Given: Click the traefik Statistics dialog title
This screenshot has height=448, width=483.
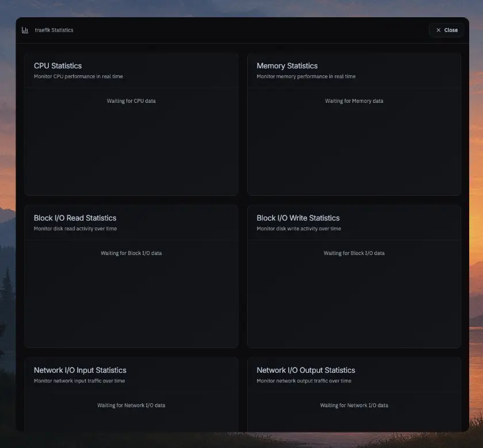Looking at the screenshot, I should tap(54, 30).
